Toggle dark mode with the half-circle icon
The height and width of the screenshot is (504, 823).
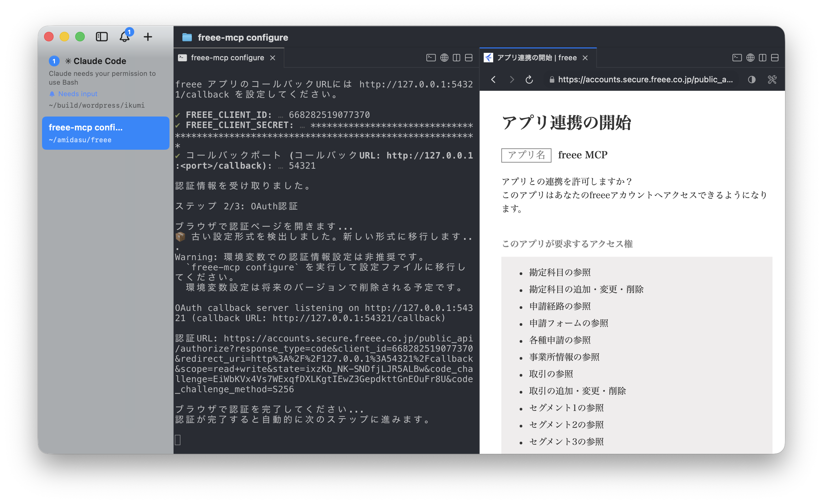751,80
